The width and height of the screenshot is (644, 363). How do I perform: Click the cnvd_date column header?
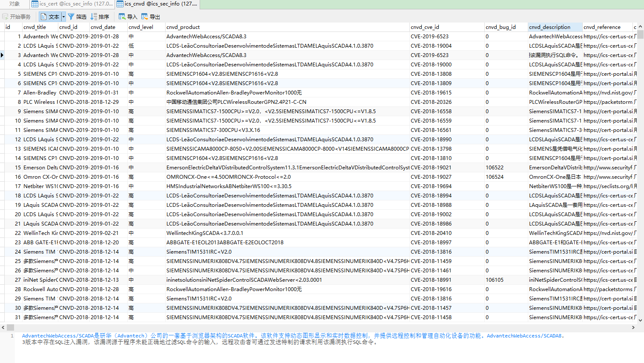point(109,27)
